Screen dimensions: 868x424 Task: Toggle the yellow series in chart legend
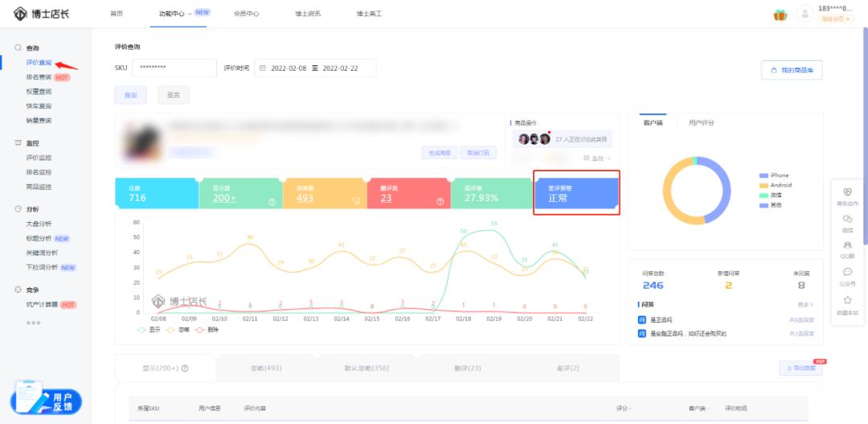click(x=177, y=330)
